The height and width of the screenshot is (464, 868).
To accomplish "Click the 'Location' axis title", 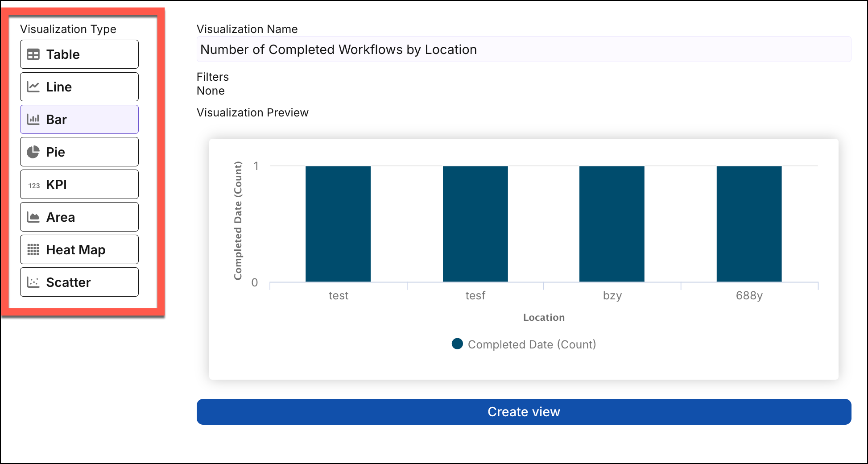I will tap(544, 317).
